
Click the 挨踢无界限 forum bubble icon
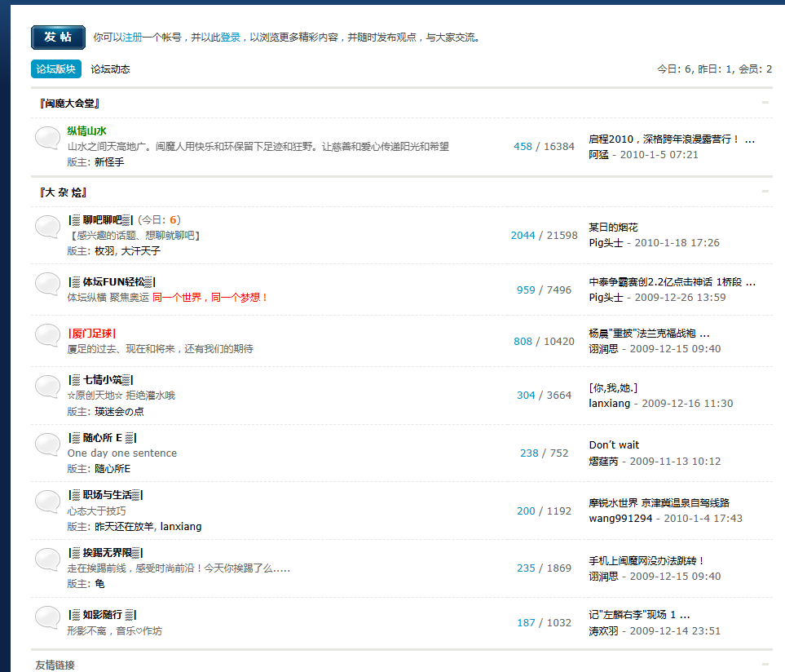(47, 559)
